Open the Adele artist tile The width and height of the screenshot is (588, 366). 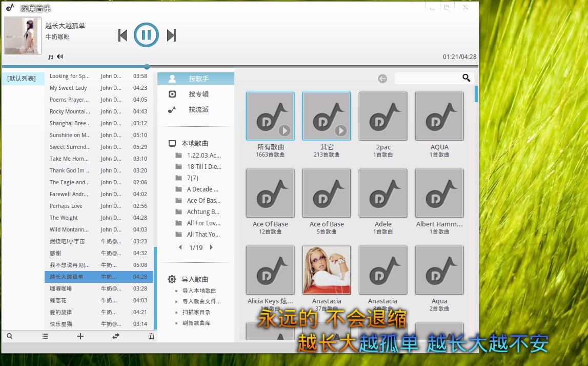click(x=383, y=193)
